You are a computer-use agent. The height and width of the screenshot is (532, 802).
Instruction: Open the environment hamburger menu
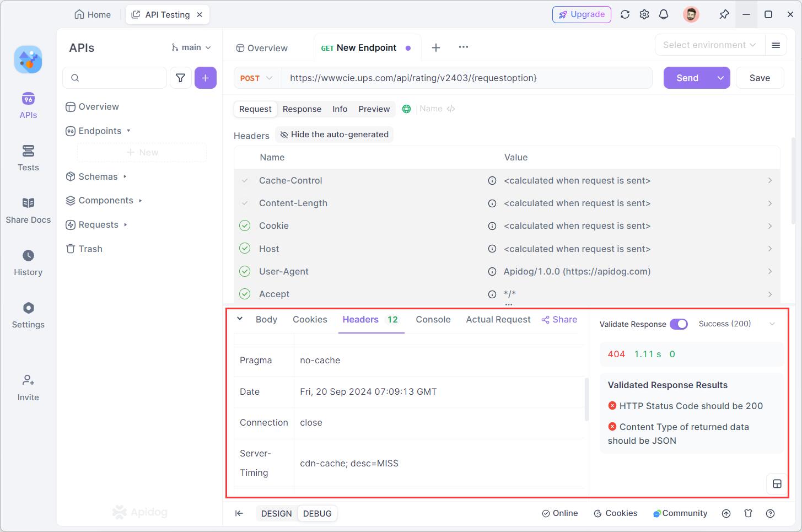pos(776,45)
